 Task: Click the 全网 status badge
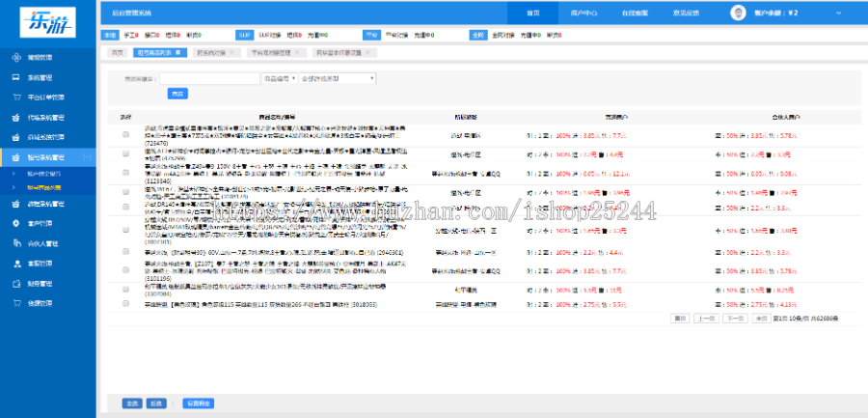coord(478,35)
